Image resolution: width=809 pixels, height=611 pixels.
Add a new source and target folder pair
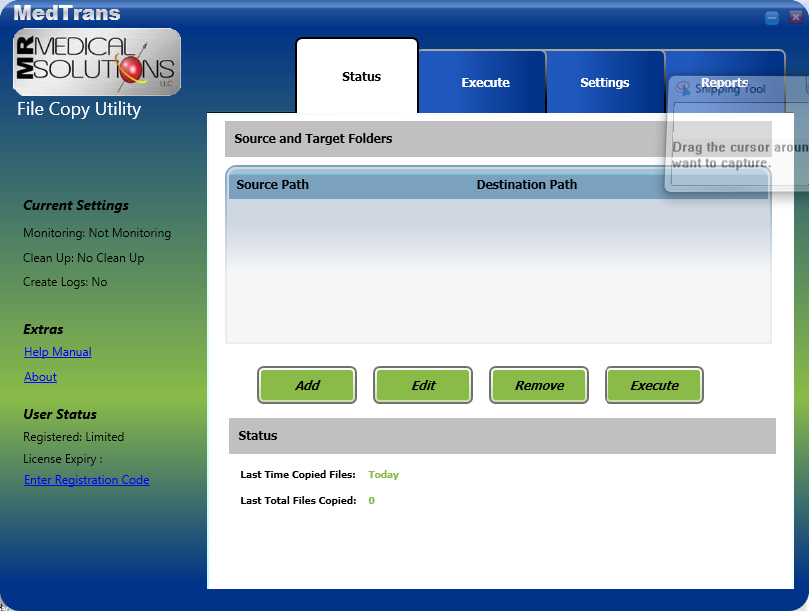click(307, 385)
